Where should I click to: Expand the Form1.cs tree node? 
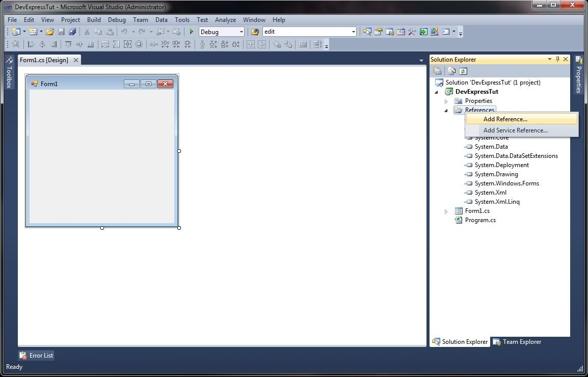446,211
